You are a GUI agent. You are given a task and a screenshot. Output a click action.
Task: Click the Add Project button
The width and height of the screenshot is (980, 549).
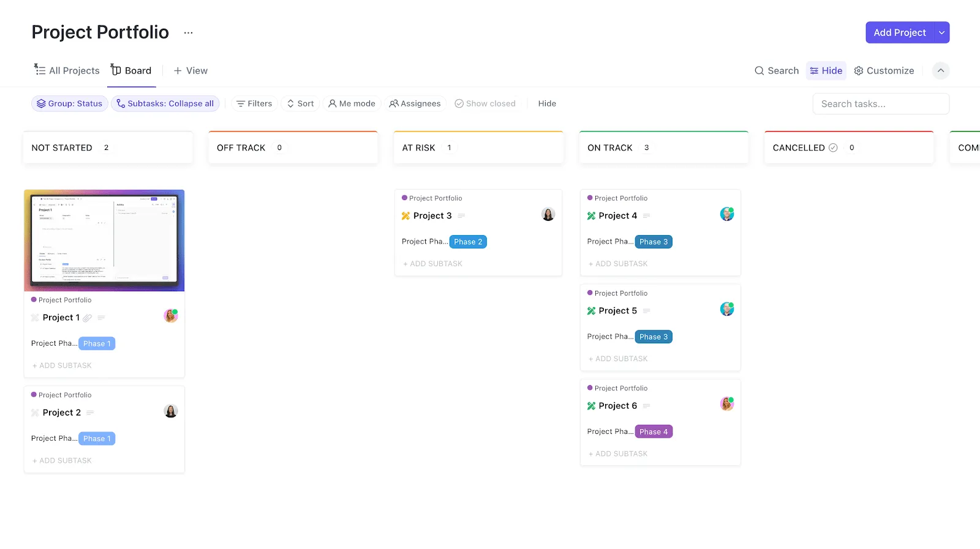899,32
